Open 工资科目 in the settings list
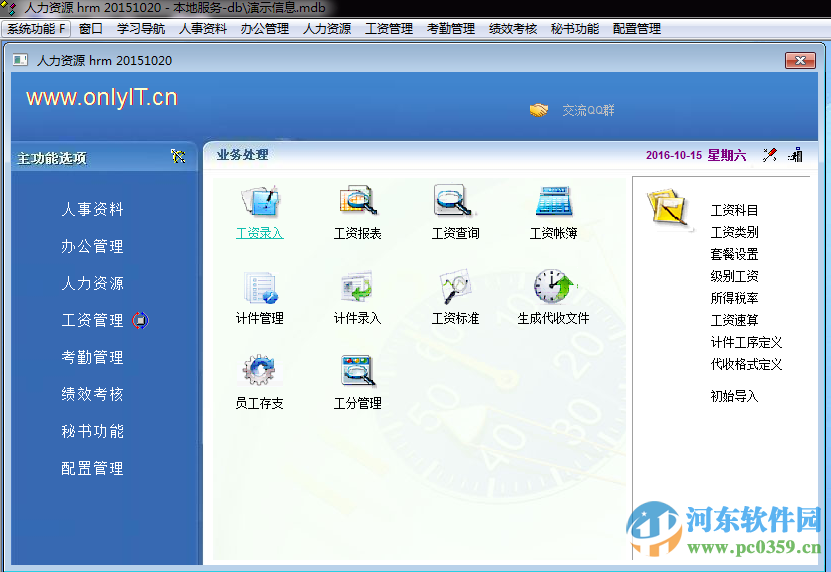 tap(735, 210)
